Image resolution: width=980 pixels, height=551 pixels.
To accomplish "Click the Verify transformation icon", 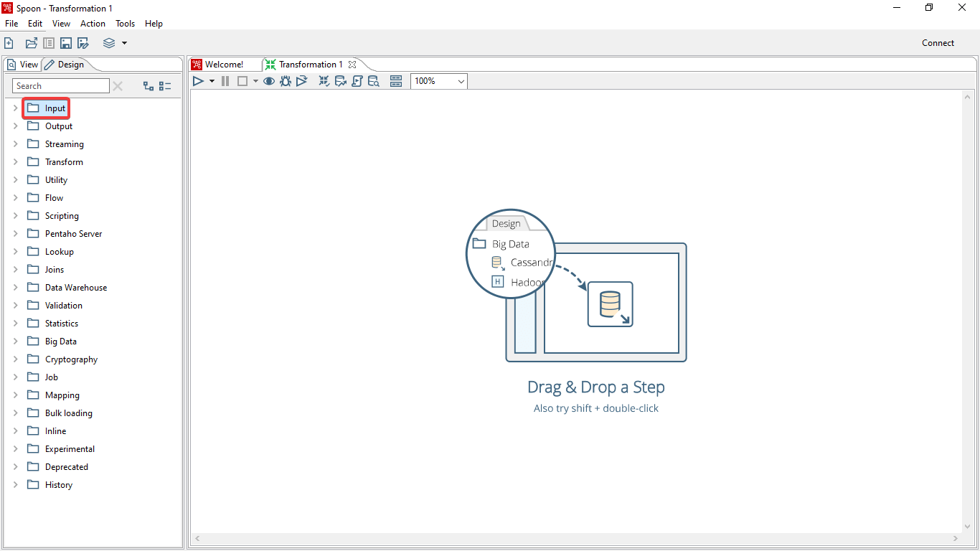I will tap(324, 81).
